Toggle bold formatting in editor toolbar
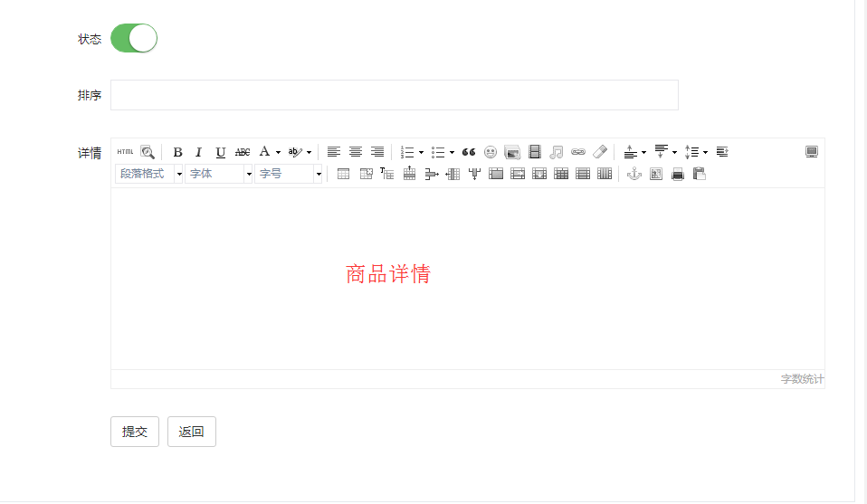This screenshot has height=504, width=867. coord(177,152)
